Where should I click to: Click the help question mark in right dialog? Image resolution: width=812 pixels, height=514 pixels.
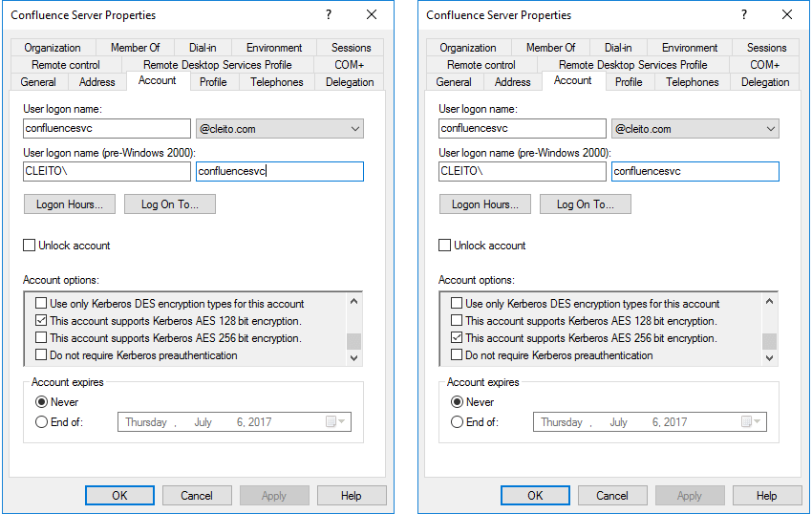tap(743, 15)
